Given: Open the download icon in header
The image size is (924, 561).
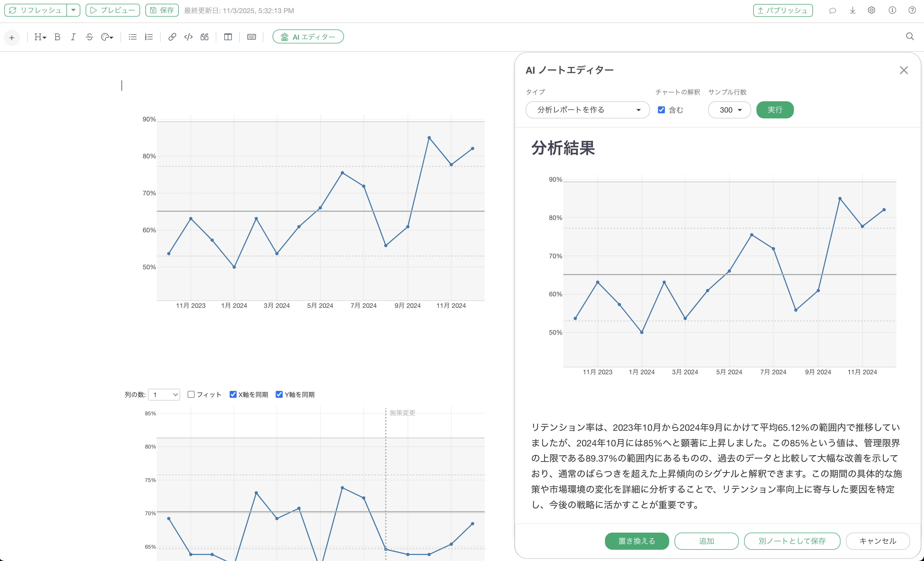Looking at the screenshot, I should tap(852, 10).
